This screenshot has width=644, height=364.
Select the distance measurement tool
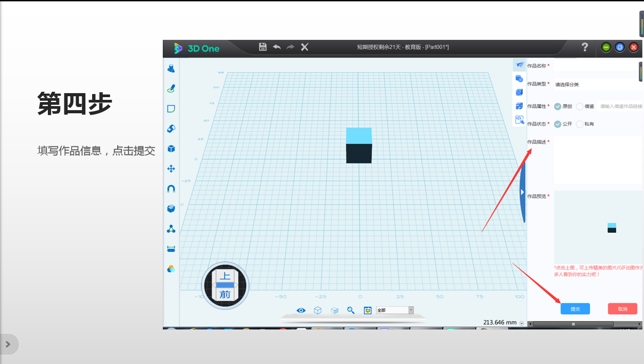[171, 248]
